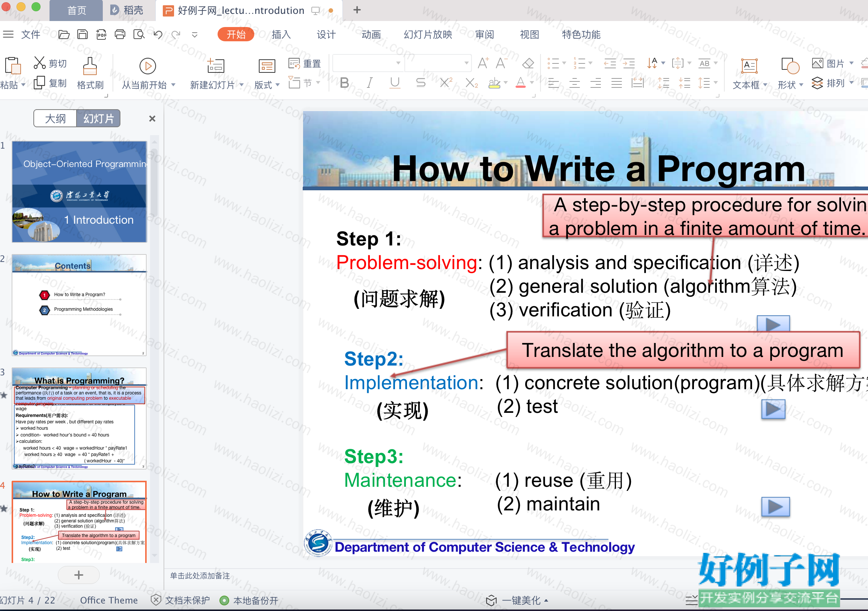Open the Insert (插入) ribbon tab
868x611 pixels.
281,35
